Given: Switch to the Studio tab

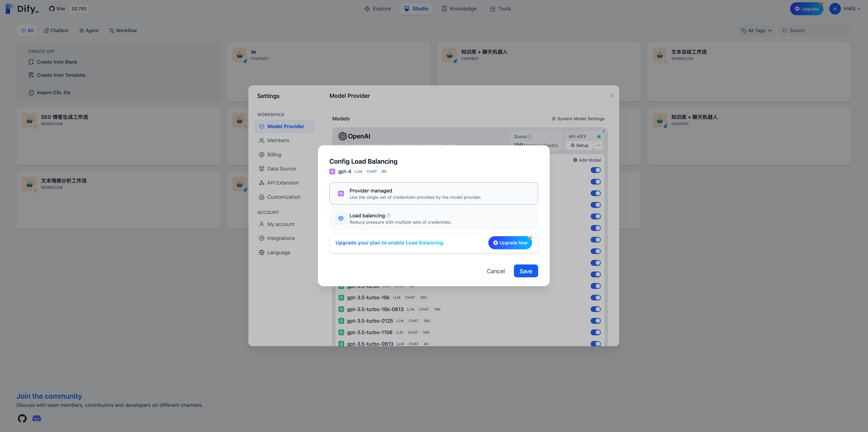Looking at the screenshot, I should [x=416, y=9].
